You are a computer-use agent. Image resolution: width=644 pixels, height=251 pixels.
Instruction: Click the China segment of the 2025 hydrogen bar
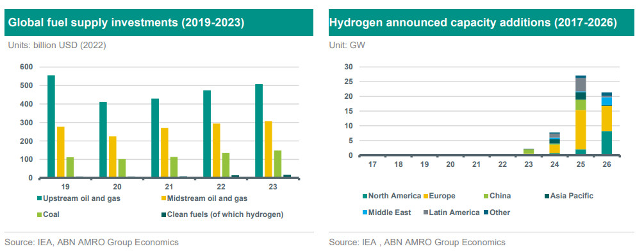pos(581,105)
